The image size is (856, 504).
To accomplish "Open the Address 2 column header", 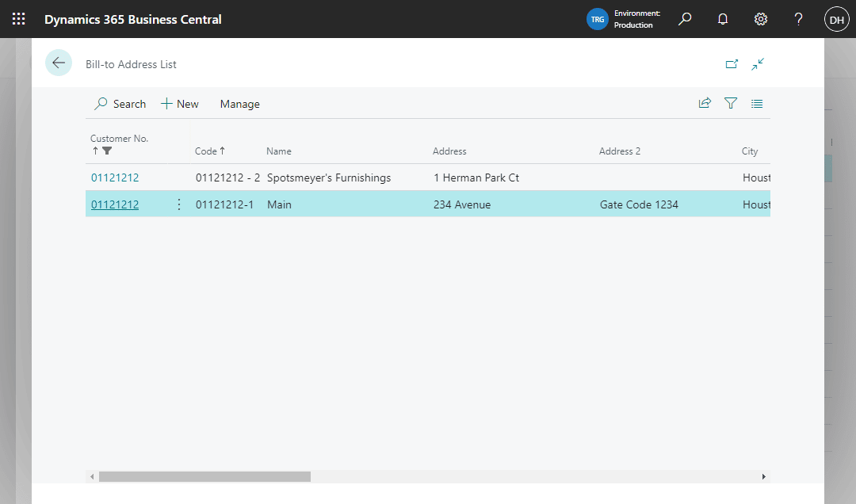I will (620, 151).
